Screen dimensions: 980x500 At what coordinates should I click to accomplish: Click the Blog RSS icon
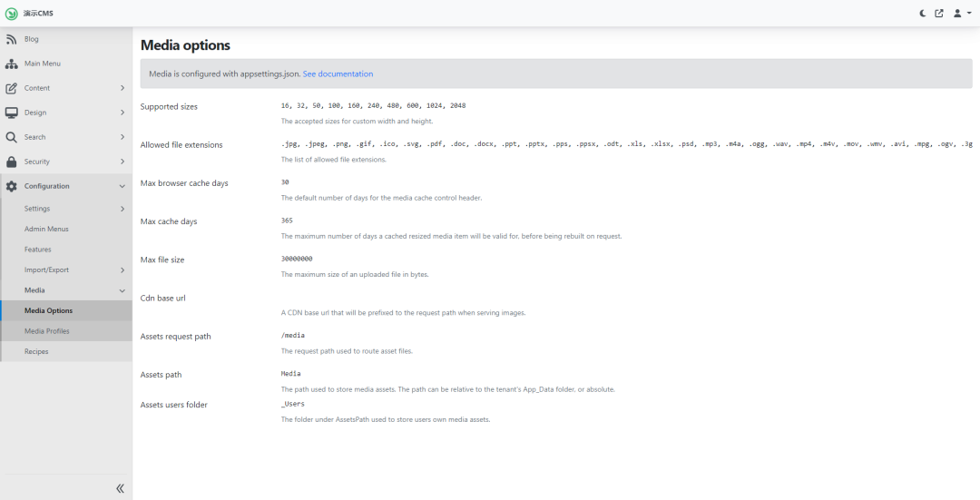(11, 39)
